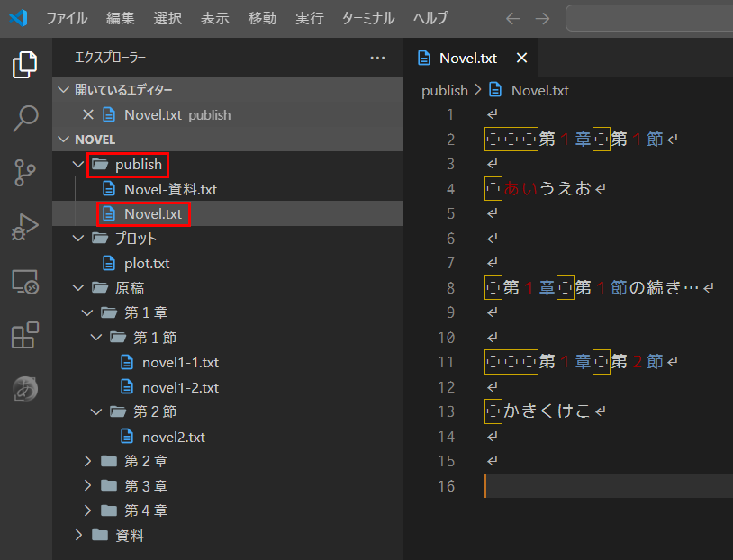Open the Explorer view in activity bar
This screenshot has height=560, width=733.
[25, 65]
